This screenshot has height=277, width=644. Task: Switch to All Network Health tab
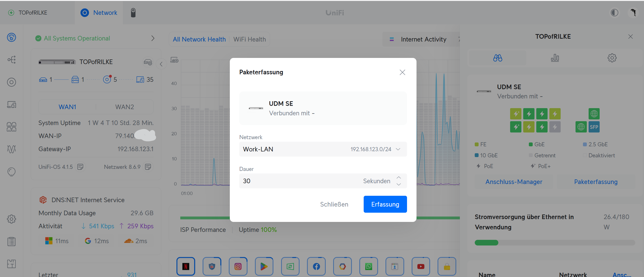(199, 39)
